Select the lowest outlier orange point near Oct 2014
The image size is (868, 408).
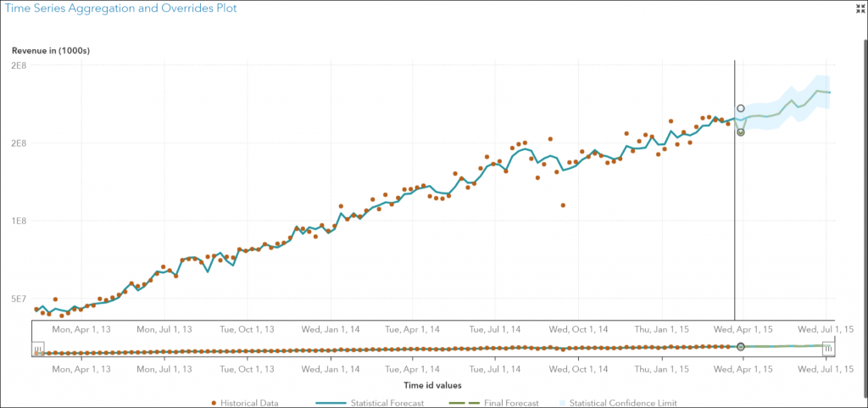click(x=563, y=205)
